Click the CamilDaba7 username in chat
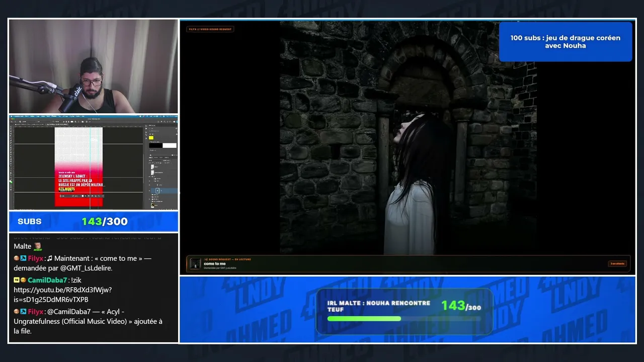This screenshot has width=644, height=362. 48,280
